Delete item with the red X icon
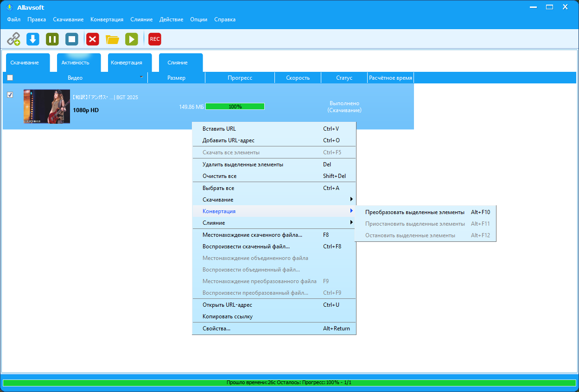579x392 pixels. coord(93,39)
